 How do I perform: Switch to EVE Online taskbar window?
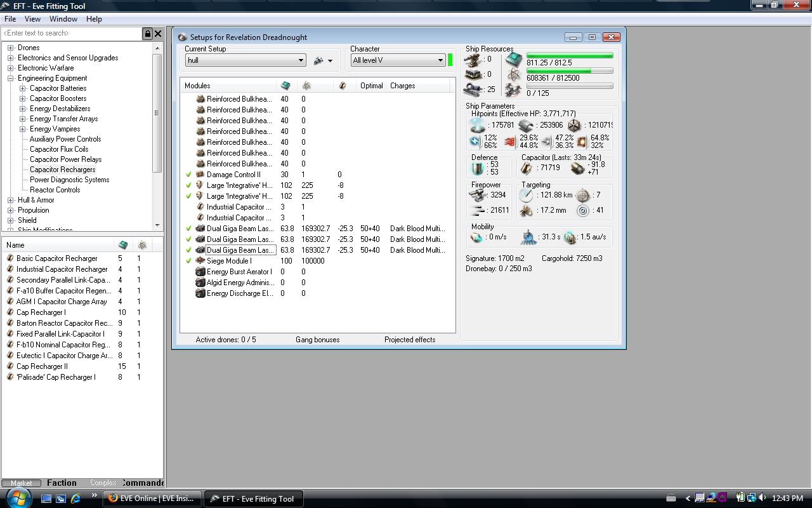(152, 498)
